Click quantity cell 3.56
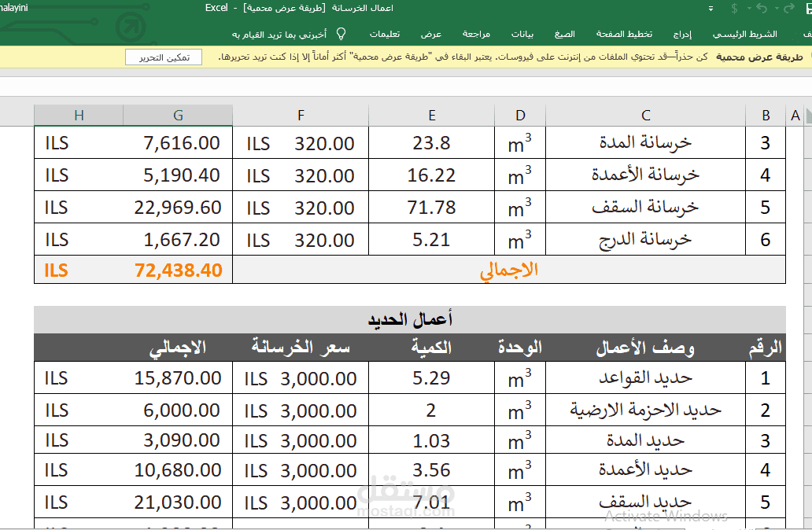This screenshot has height=530, width=812. click(x=431, y=470)
